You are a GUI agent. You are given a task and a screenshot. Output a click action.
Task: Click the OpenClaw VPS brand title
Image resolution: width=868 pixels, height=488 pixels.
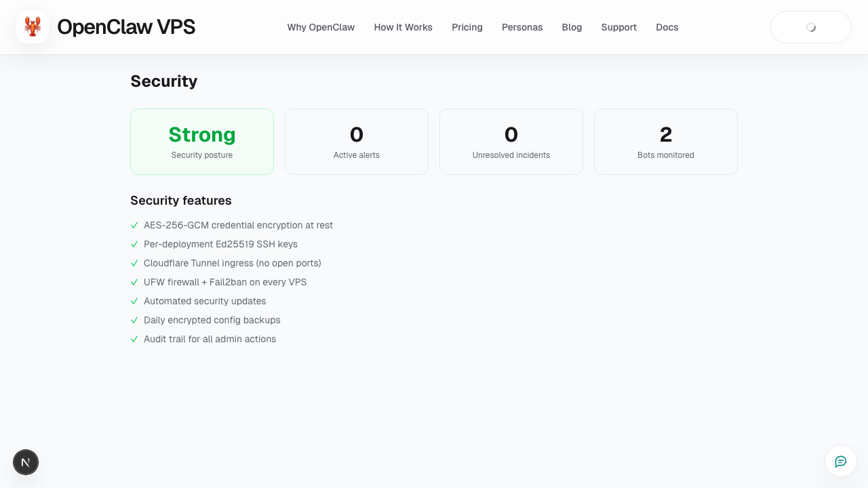pyautogui.click(x=126, y=27)
